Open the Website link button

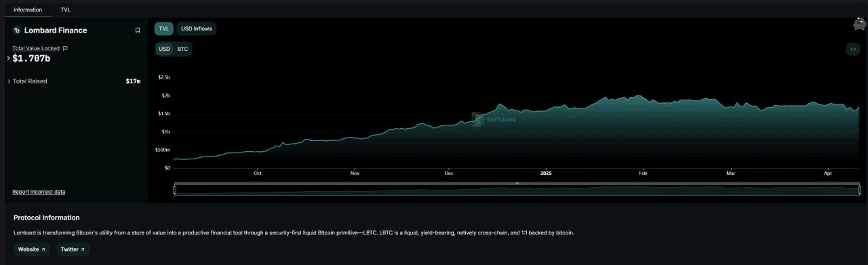[x=33, y=249]
